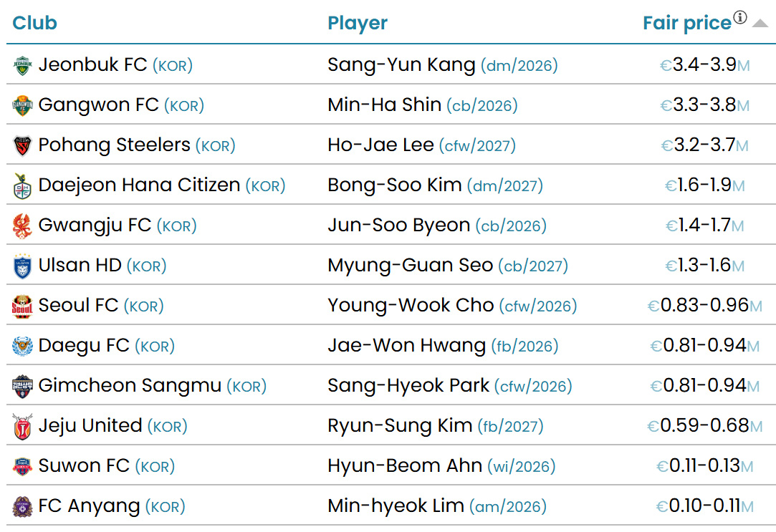Click the Jeonbuk FC club crest icon
Image resolution: width=776 pixels, height=532 pixels.
pyautogui.click(x=22, y=66)
